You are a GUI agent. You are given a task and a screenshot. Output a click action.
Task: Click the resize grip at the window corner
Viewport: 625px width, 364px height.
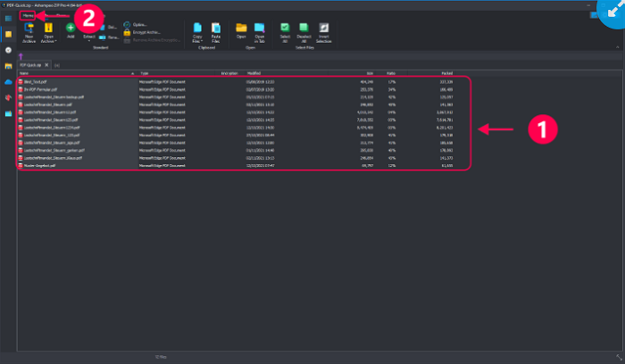click(x=619, y=357)
